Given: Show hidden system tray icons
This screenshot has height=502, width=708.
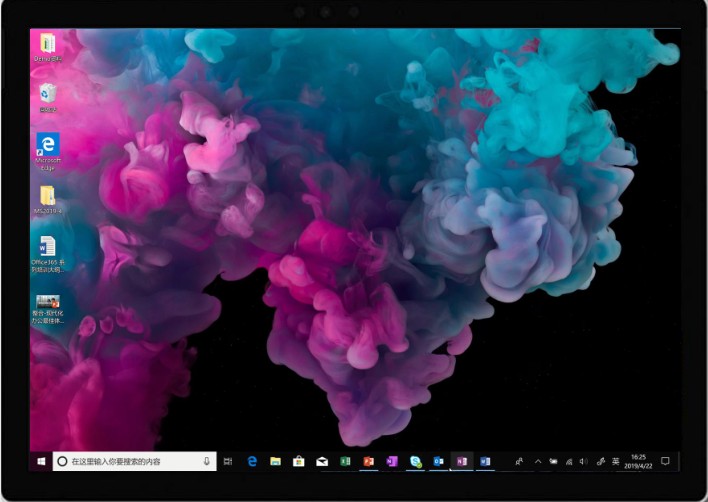Looking at the screenshot, I should [538, 461].
